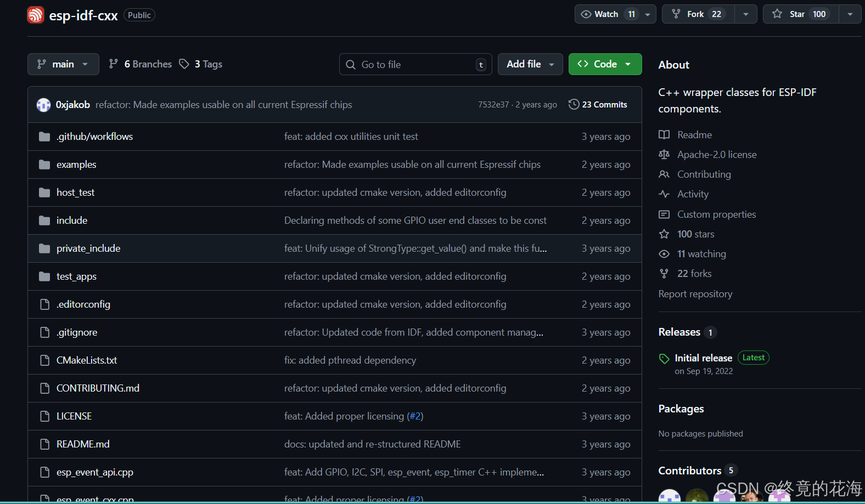The width and height of the screenshot is (865, 504).
Task: Open the Fork options dropdown arrow
Action: [x=746, y=14]
